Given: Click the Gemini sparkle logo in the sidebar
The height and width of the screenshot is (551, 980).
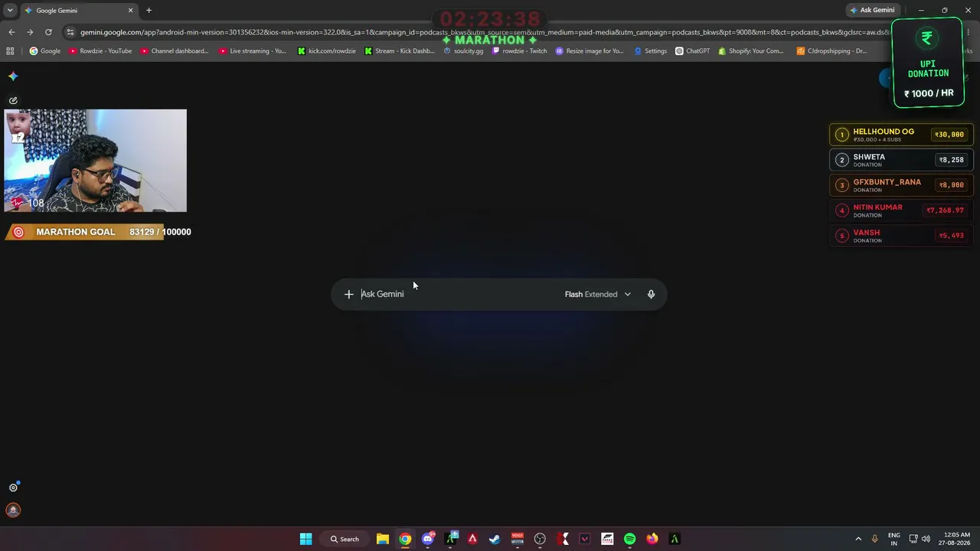Looking at the screenshot, I should click(13, 77).
